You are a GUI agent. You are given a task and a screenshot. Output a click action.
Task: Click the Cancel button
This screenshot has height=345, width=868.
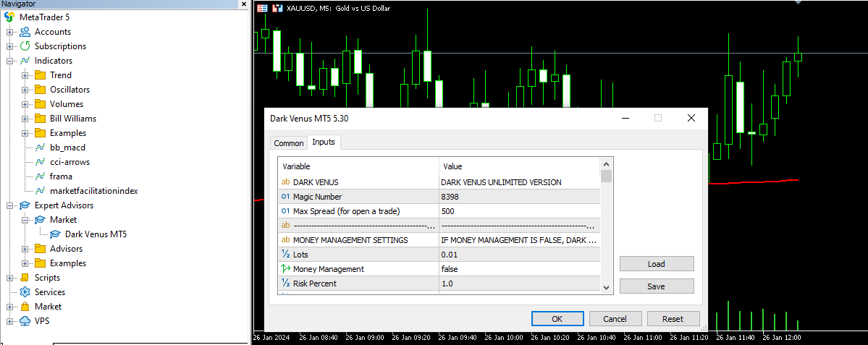(615, 318)
